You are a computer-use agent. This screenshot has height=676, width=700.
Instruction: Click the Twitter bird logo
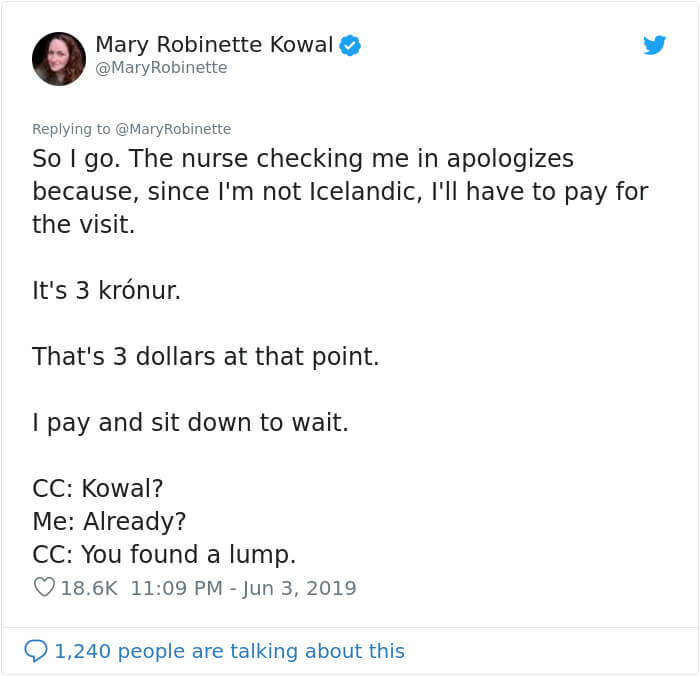coord(654,45)
